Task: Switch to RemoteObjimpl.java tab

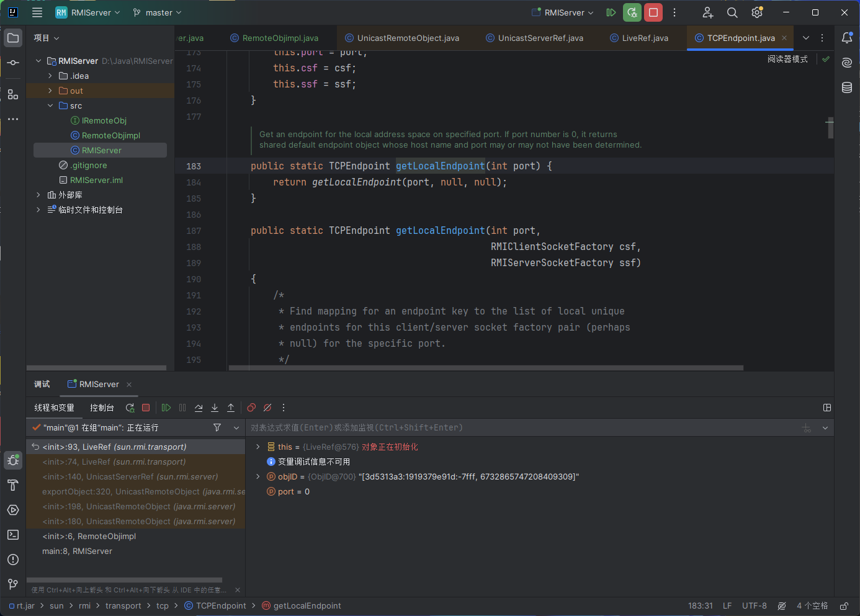Action: click(x=274, y=38)
